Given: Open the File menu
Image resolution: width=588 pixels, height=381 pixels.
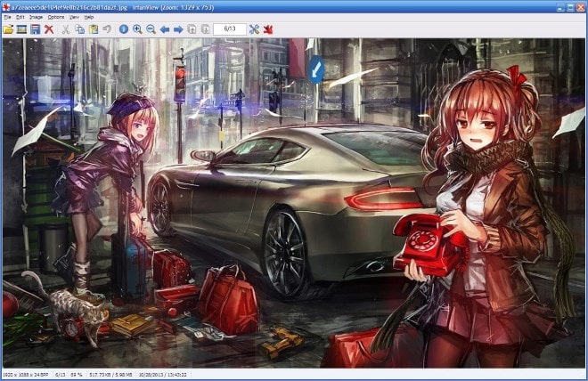Looking at the screenshot, I should click(x=7, y=17).
